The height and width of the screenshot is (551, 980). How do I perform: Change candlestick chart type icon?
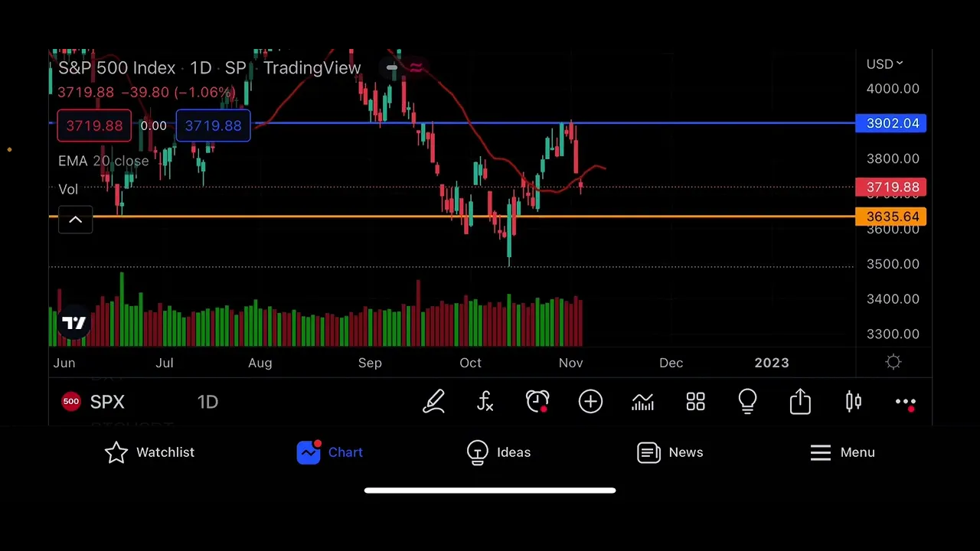pyautogui.click(x=853, y=402)
